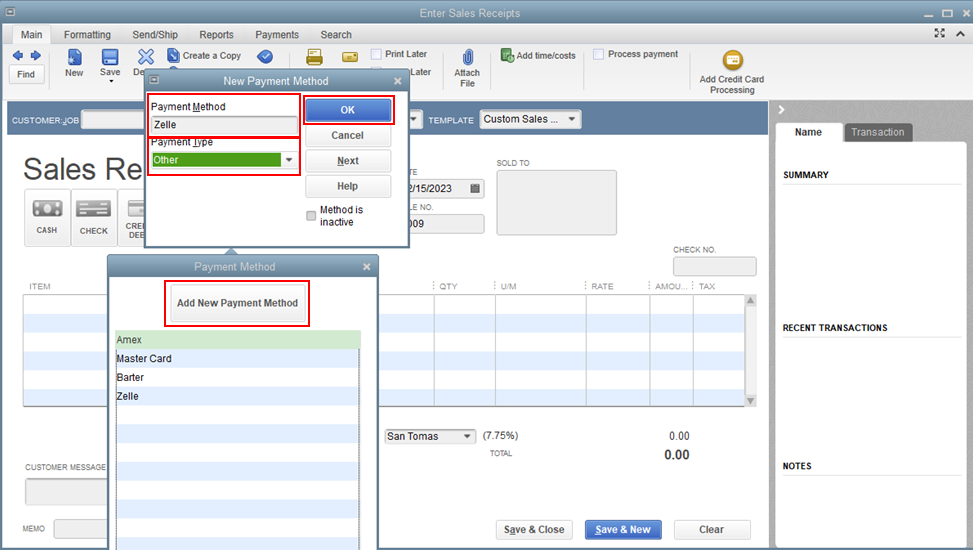Clear the sales receipt form
Image resolution: width=973 pixels, height=550 pixels.
pyautogui.click(x=712, y=530)
